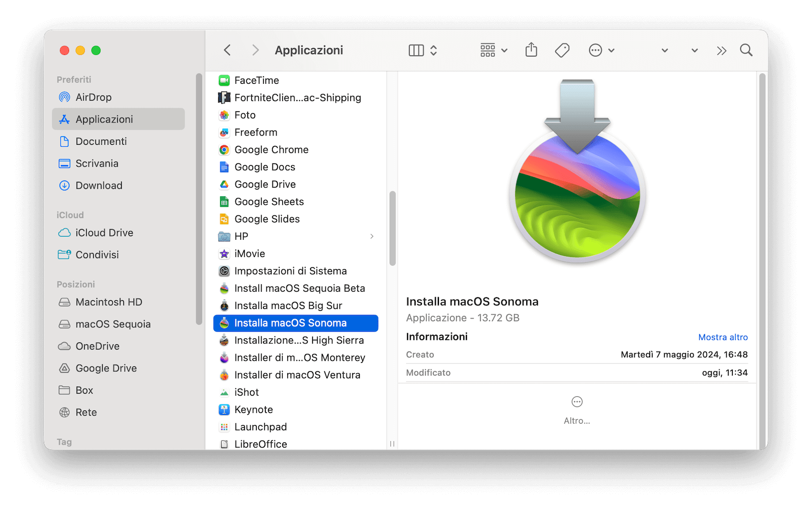Select Applicazioni in the sidebar
The image size is (812, 508).
pos(118,119)
